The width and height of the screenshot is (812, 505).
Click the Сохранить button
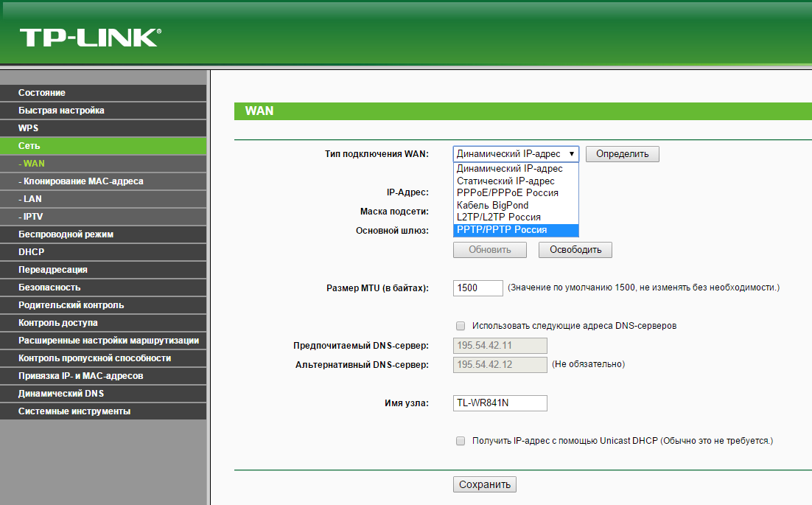[484, 484]
